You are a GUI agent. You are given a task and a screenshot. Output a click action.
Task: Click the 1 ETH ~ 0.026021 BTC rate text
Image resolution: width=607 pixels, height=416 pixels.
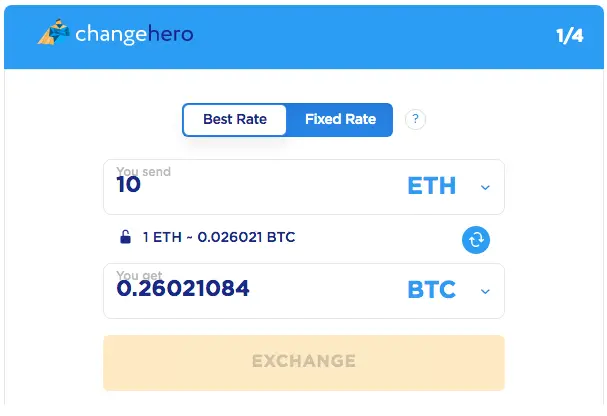[219, 237]
